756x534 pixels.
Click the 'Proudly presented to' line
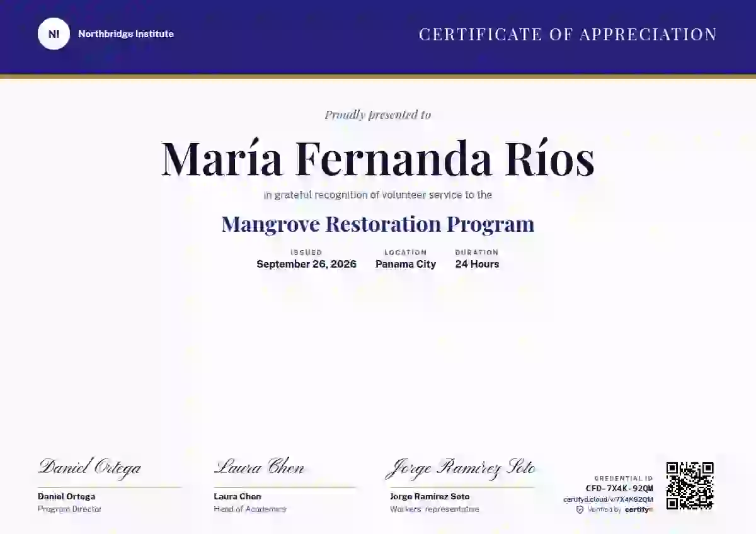(x=378, y=115)
